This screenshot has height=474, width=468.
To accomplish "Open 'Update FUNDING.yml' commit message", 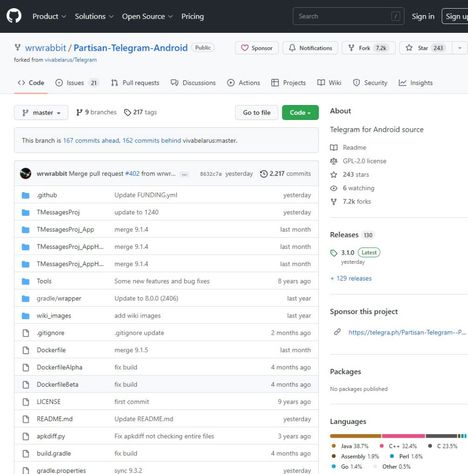I will tap(146, 195).
